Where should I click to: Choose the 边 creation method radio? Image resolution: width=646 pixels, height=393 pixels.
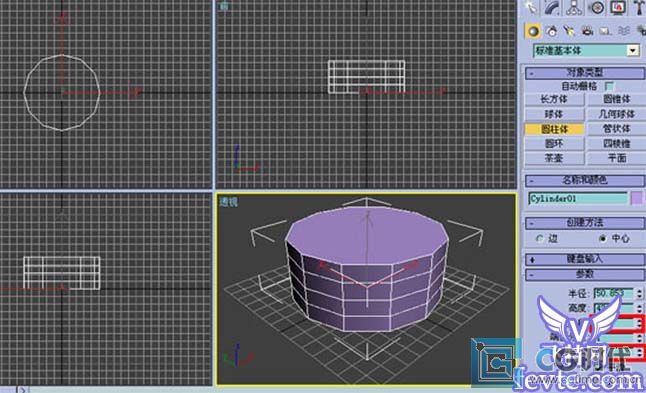tap(539, 239)
